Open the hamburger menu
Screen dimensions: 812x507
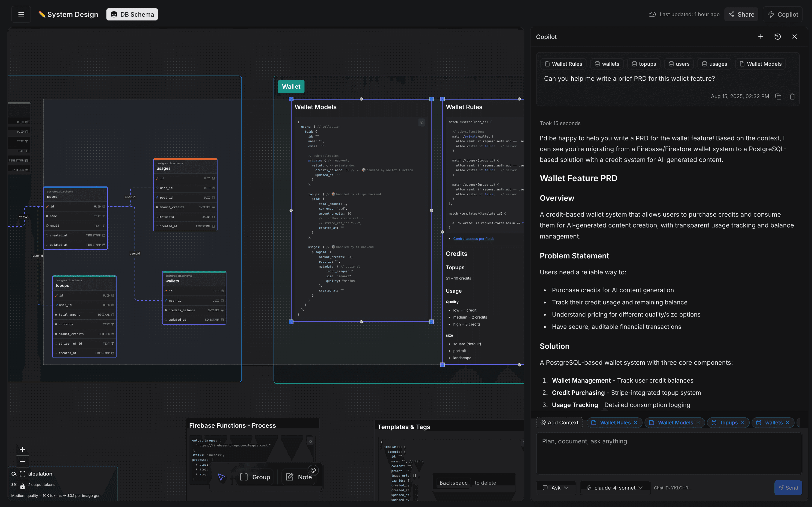pos(21,14)
